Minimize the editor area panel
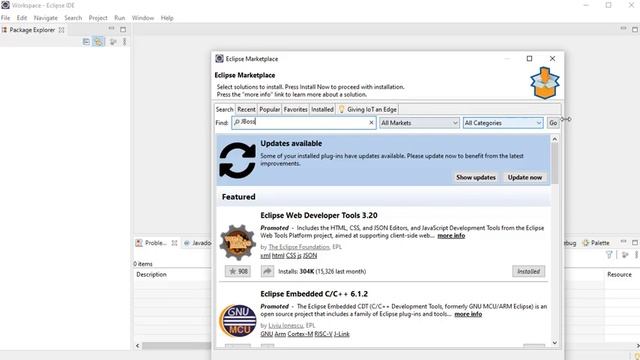 [623, 29]
